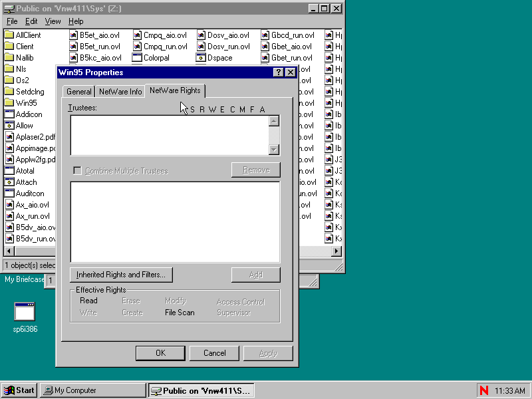The width and height of the screenshot is (532, 399).
Task: Click Trustees list scroll down arrow
Action: [274, 150]
